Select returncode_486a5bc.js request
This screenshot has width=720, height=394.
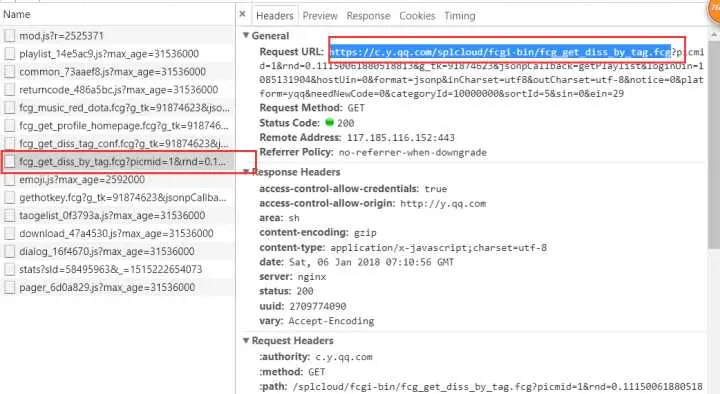coord(118,90)
